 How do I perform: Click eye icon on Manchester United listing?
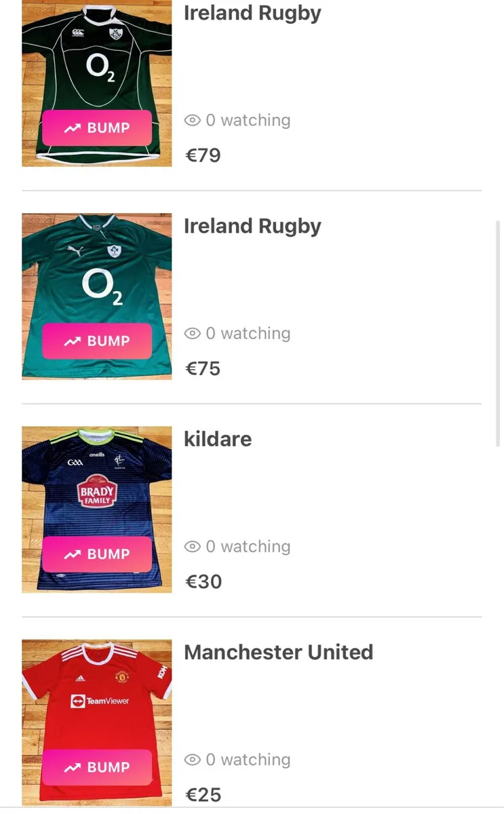(193, 760)
